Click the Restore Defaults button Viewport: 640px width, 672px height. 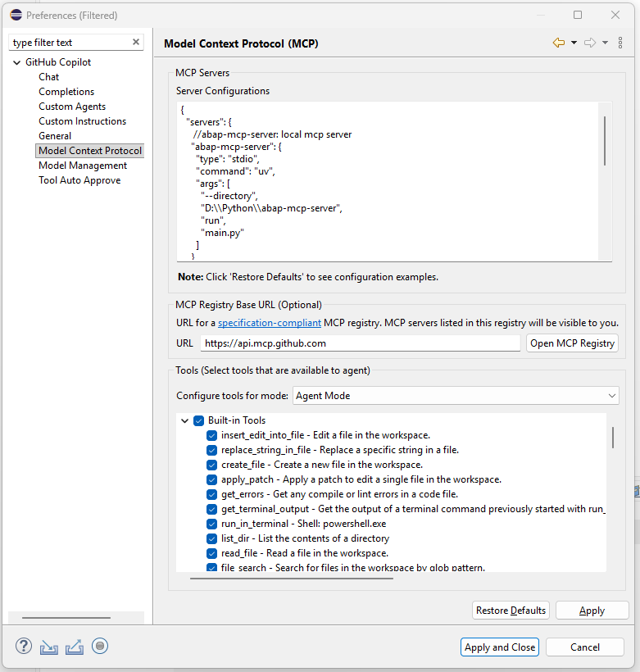pyautogui.click(x=511, y=611)
